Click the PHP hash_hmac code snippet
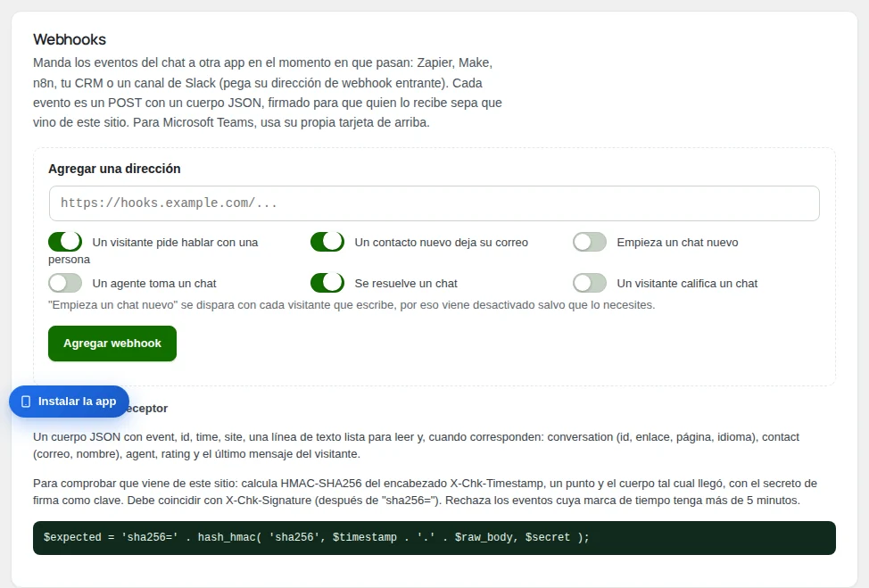The height and width of the screenshot is (588, 869). tap(434, 537)
